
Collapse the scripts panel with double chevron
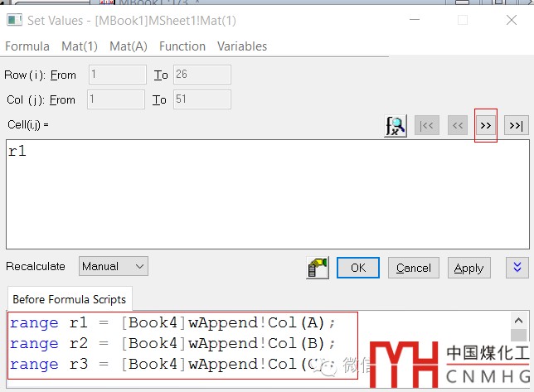pos(517,268)
